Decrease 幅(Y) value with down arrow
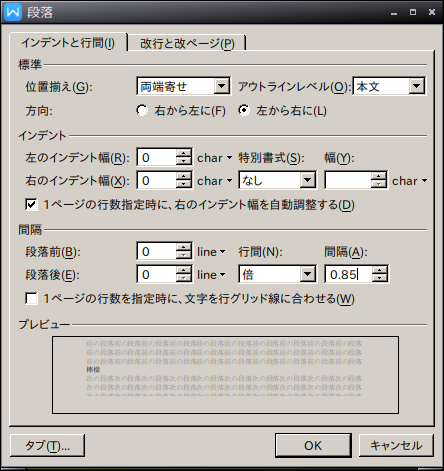Screen dimensions: 444x471 [379, 184]
